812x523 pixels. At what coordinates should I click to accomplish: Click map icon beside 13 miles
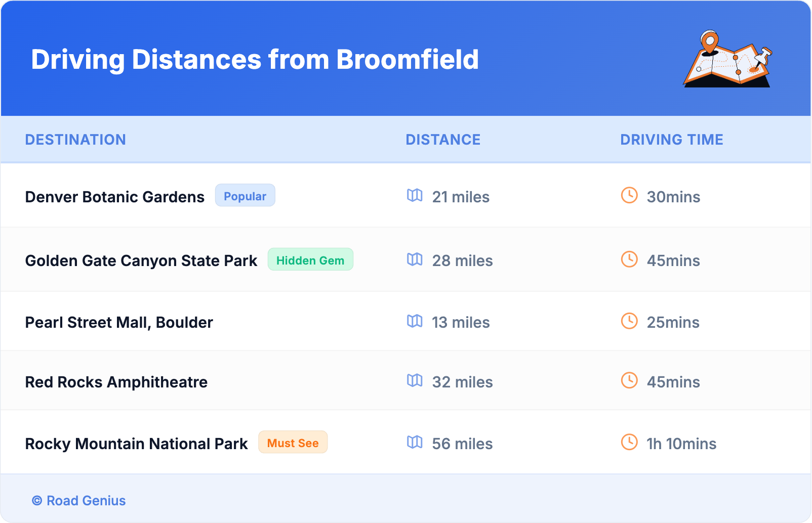tap(415, 321)
